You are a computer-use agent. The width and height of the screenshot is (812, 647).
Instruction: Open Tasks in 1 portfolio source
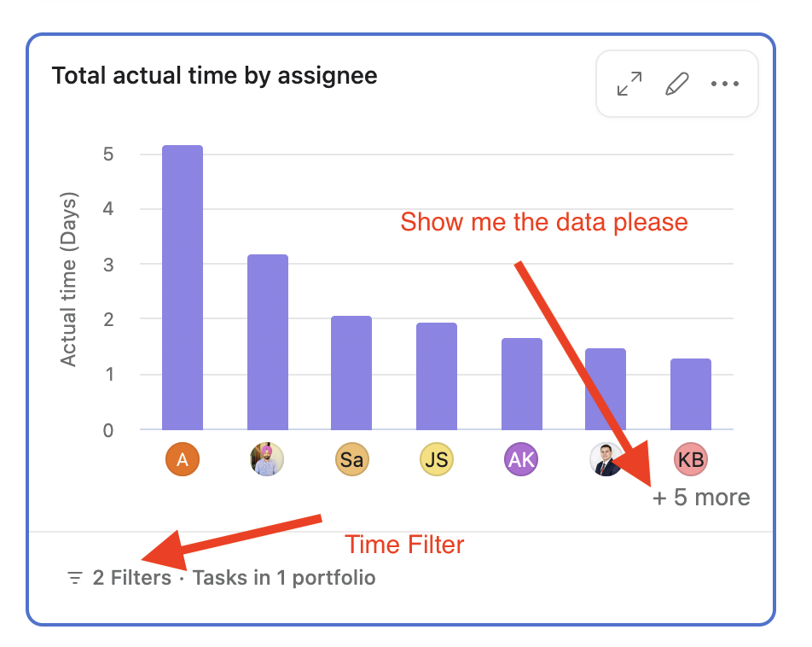284,578
